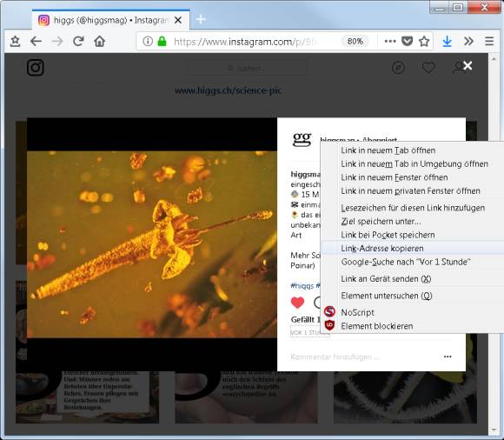Viewport: 504px width, 440px height.
Task: Select Link-Adresse kopieren
Action: pos(413,249)
